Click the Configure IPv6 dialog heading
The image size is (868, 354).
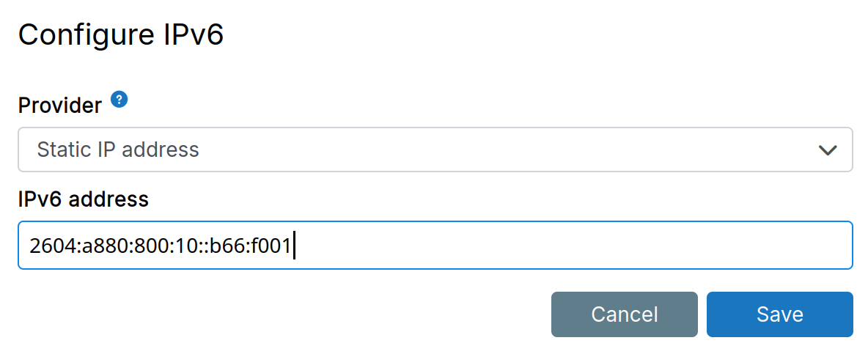pos(120,35)
